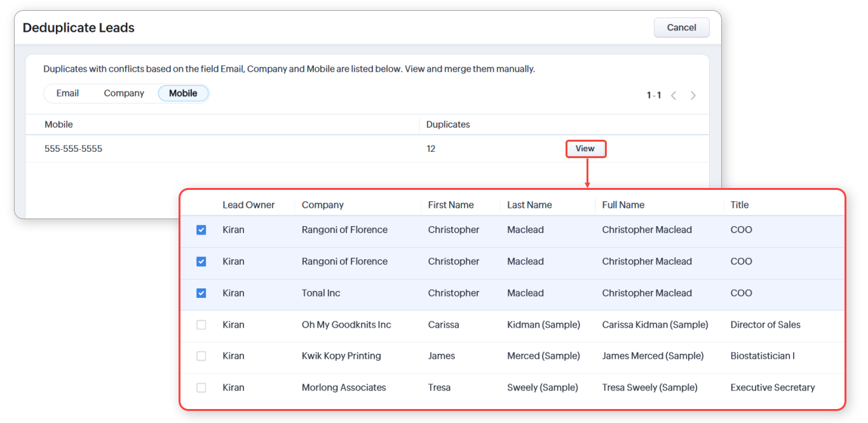Uncheck the first Rangoni of Florence checkbox
Screen dimensions: 868x423
click(x=201, y=230)
